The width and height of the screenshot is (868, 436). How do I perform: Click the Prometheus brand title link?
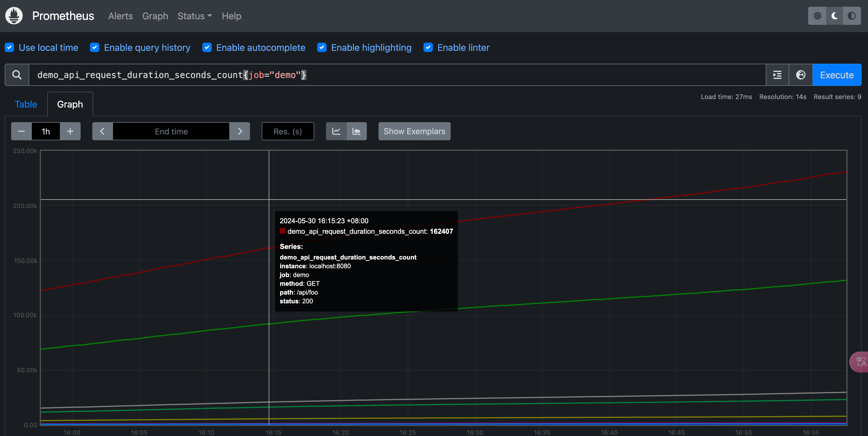click(63, 16)
